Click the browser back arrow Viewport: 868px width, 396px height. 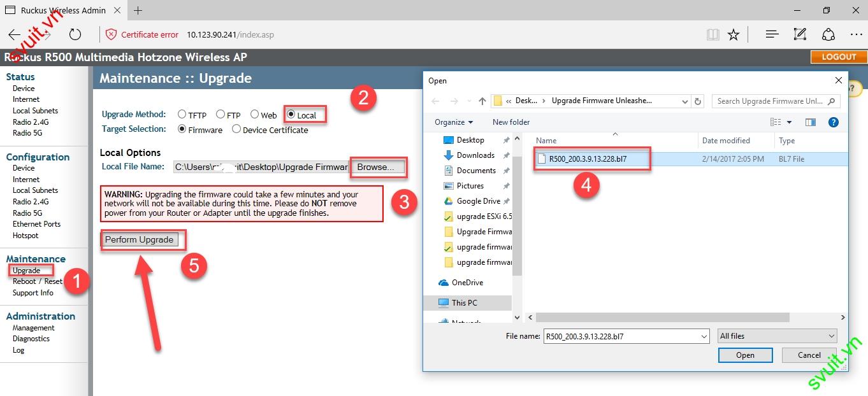(15, 34)
